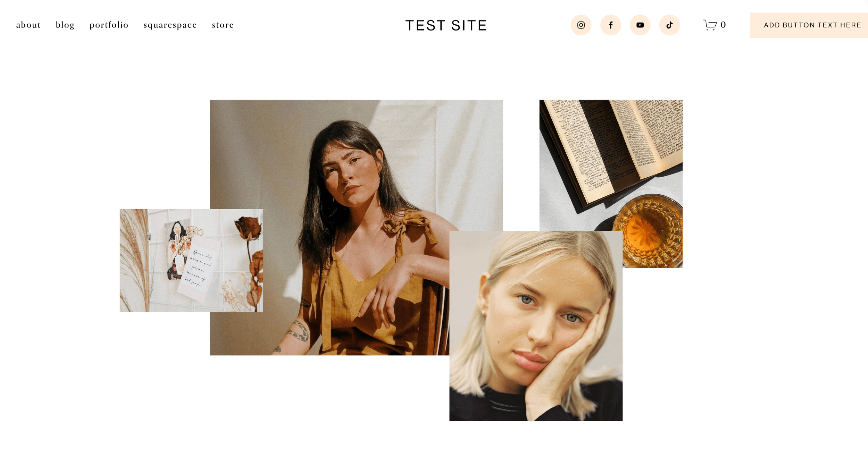Open the squarespace navigation link
Image resolution: width=868 pixels, height=474 pixels.
tap(170, 25)
